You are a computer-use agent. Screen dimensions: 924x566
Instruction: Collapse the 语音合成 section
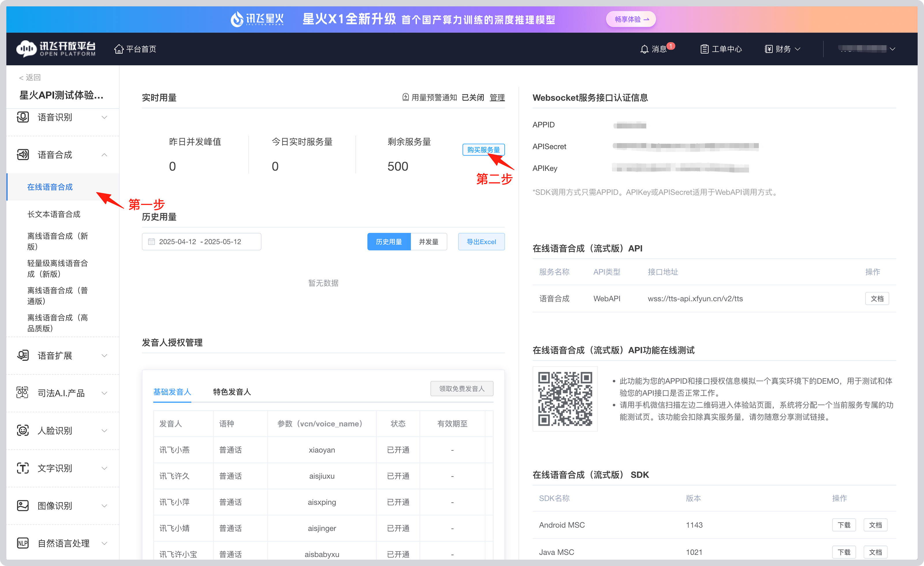click(x=105, y=155)
